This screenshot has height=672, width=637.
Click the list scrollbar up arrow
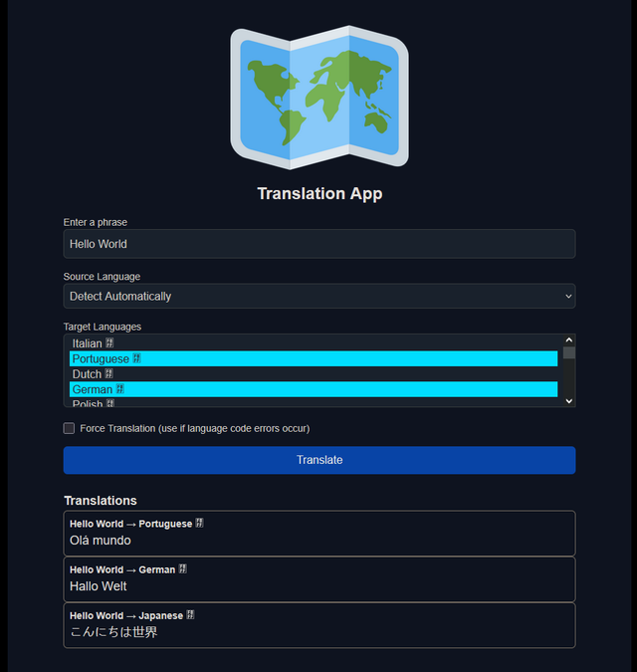click(x=569, y=340)
